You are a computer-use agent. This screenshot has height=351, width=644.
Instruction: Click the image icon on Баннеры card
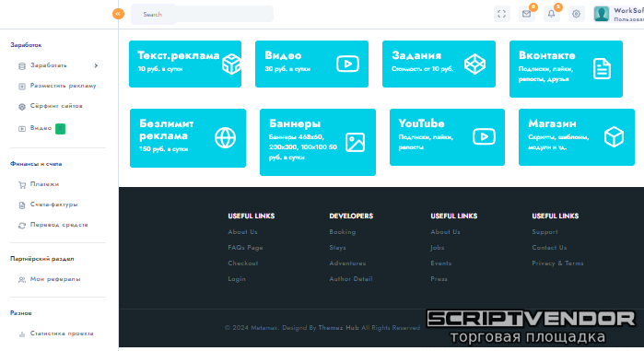coord(355,143)
